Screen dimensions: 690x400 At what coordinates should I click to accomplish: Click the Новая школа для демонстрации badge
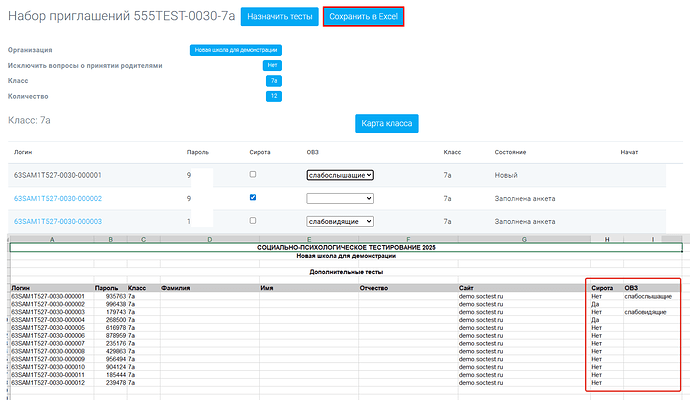tap(237, 50)
